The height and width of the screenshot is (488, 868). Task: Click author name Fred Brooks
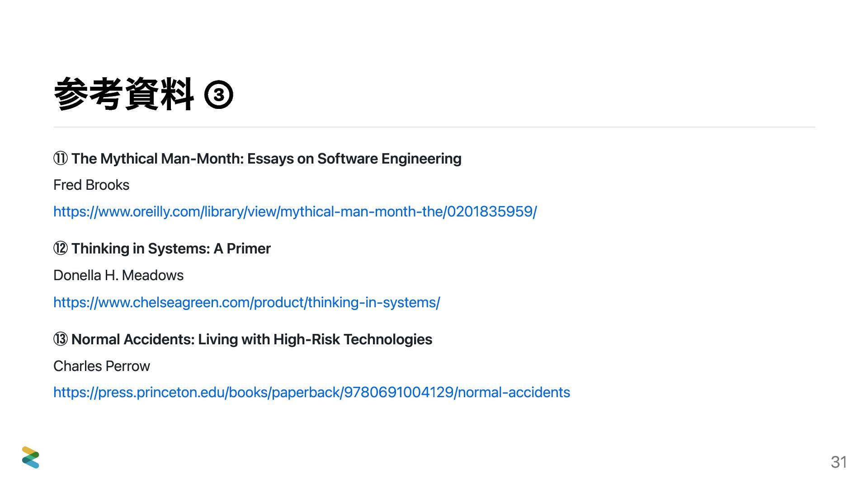[91, 185]
